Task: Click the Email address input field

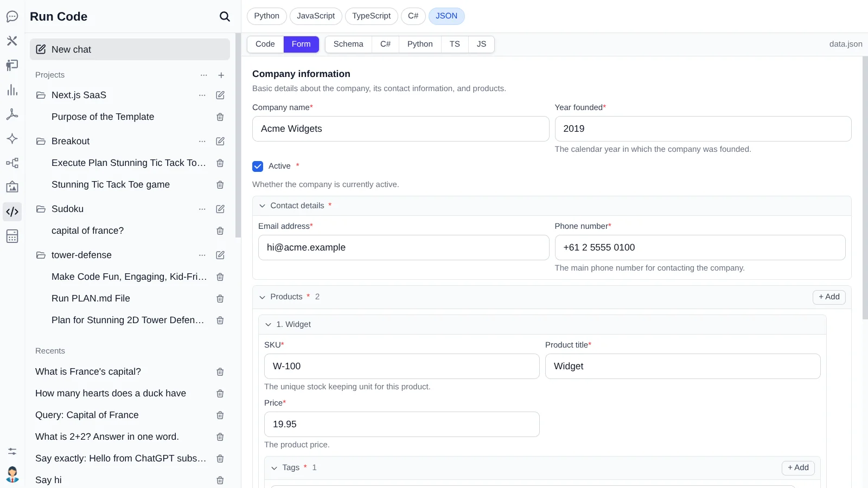Action: pos(404,248)
